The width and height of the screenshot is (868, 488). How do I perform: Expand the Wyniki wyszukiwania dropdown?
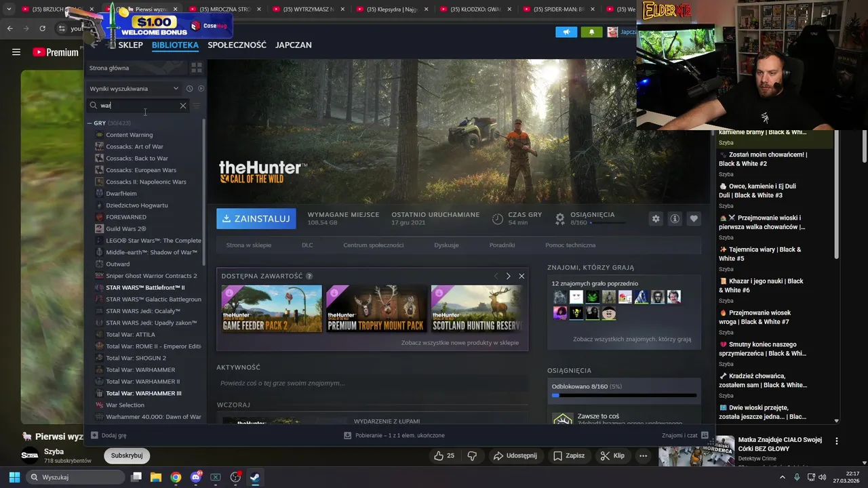pyautogui.click(x=134, y=89)
